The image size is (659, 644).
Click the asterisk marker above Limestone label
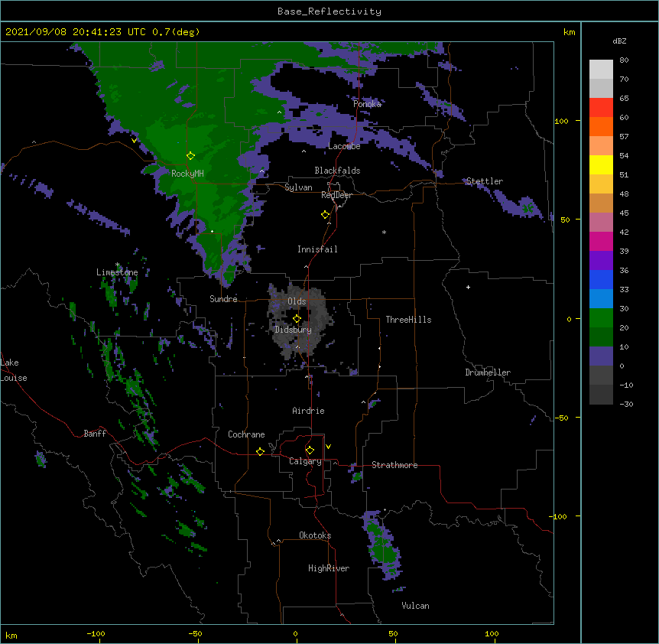click(118, 265)
